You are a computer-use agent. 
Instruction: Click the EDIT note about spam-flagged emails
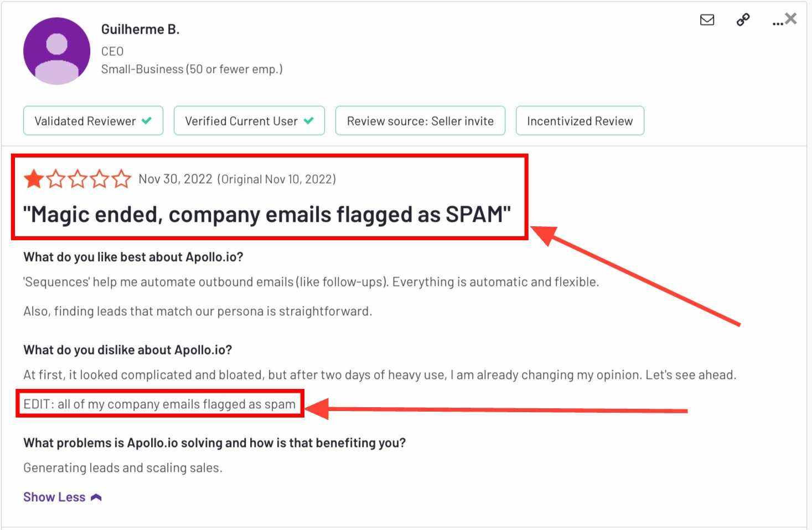point(159,403)
